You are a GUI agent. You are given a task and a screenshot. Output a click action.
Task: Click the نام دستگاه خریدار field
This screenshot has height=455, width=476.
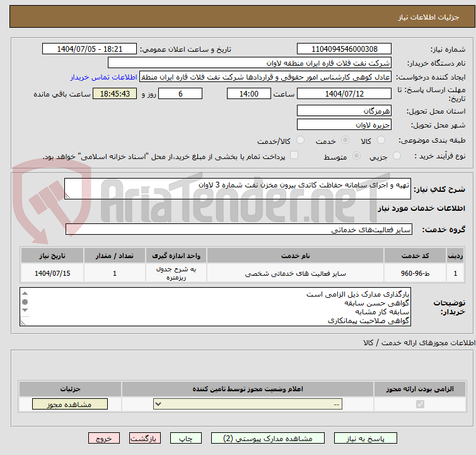pyautogui.click(x=250, y=63)
